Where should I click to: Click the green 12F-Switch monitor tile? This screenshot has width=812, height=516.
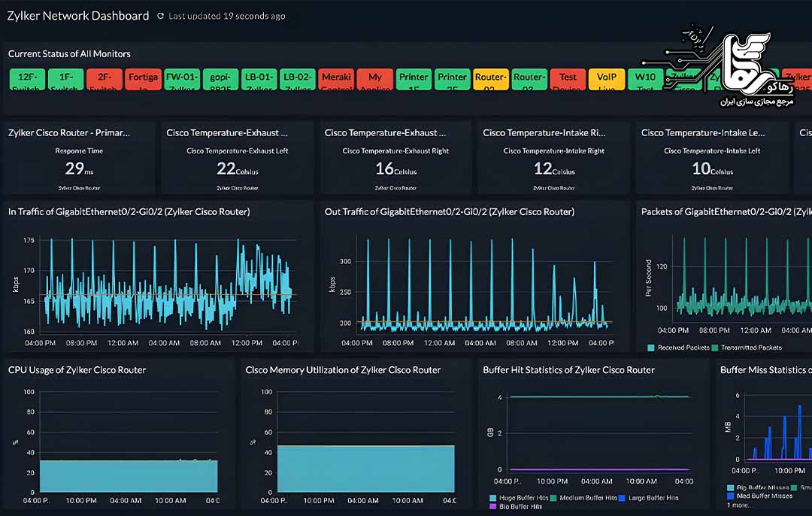point(27,79)
